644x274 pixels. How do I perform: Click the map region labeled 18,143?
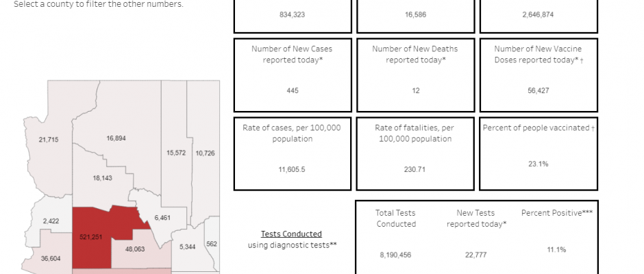103,177
